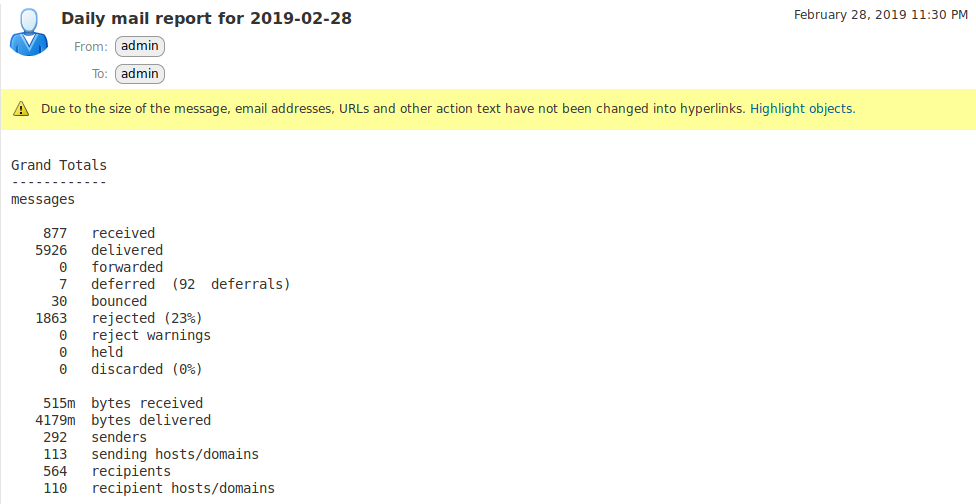Click the discarded (0%) line
The image size is (976, 504).
146,369
